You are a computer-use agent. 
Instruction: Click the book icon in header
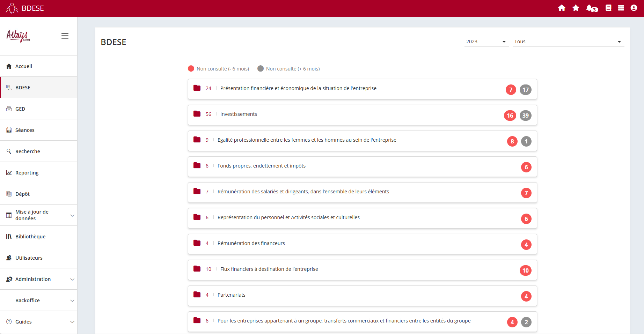[608, 8]
